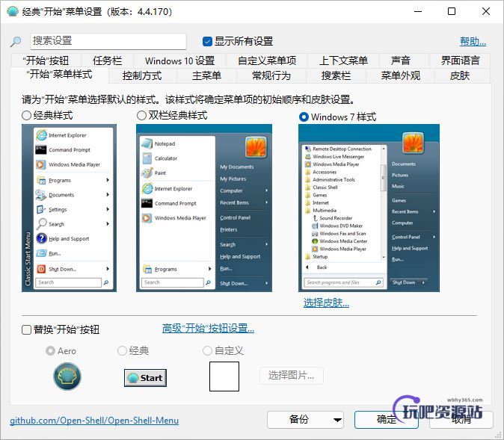Switch to the 上下文菜单 tab
The image size is (504, 440).
click(x=344, y=61)
